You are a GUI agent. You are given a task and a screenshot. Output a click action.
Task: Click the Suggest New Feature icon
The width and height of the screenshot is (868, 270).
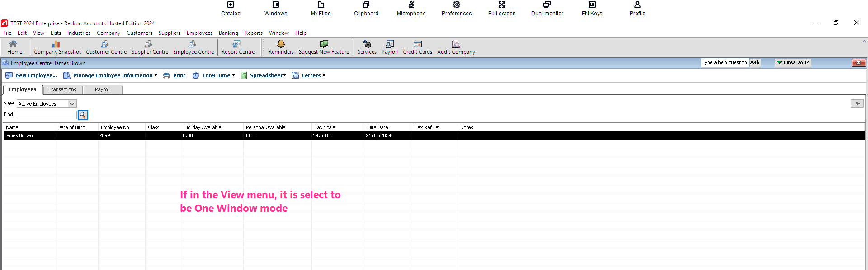324,47
